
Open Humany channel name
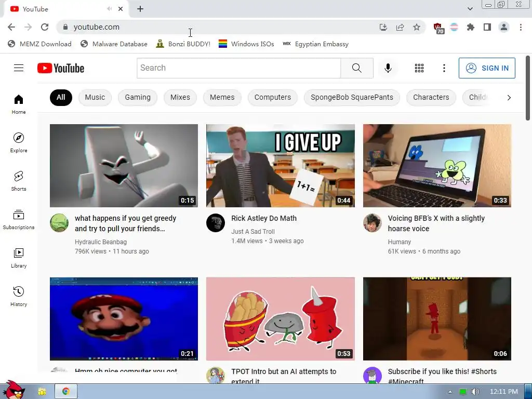(400, 242)
